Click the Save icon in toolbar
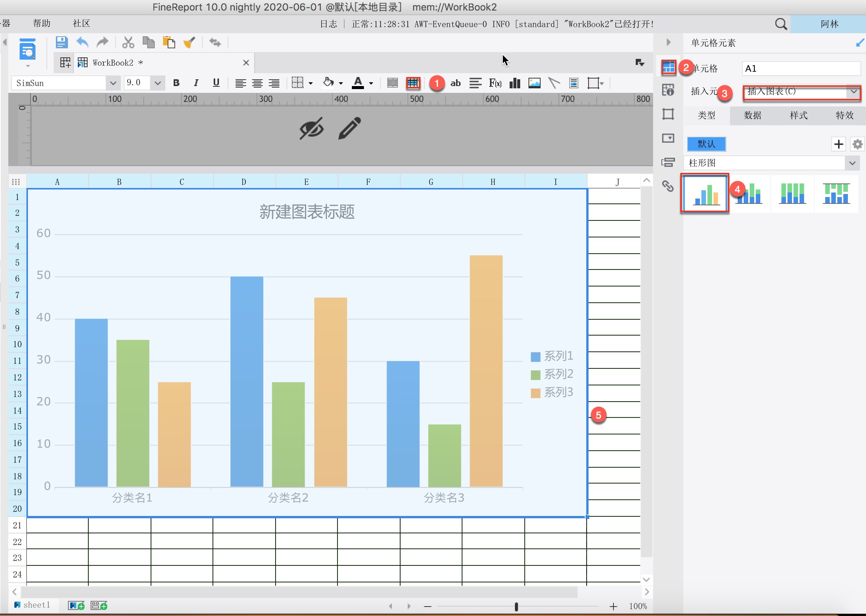 tap(62, 42)
